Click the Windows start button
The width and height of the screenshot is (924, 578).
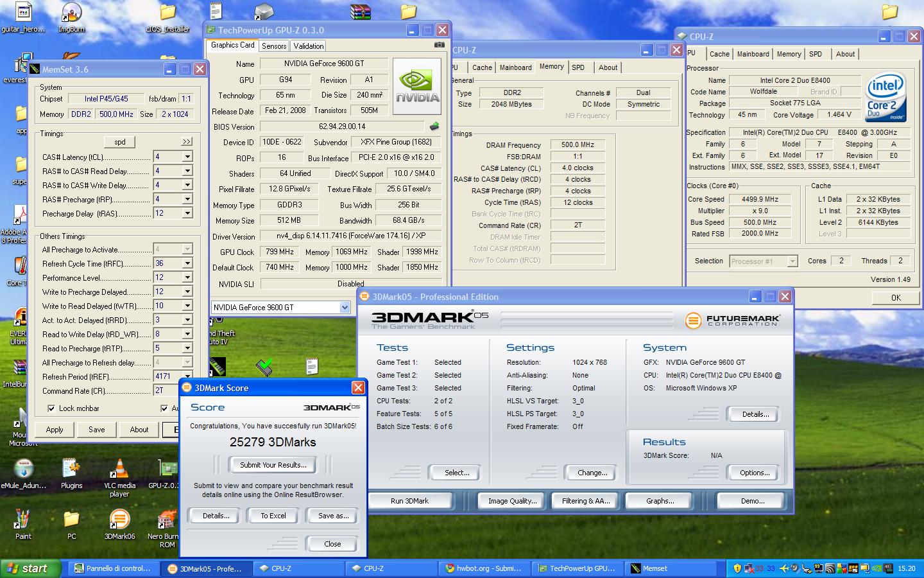[31, 568]
